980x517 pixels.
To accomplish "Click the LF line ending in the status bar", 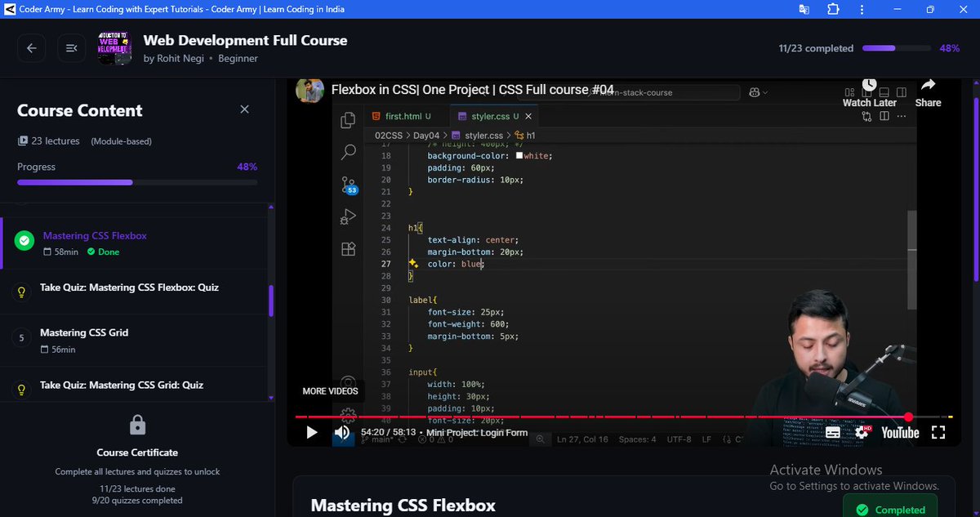I will coord(706,439).
